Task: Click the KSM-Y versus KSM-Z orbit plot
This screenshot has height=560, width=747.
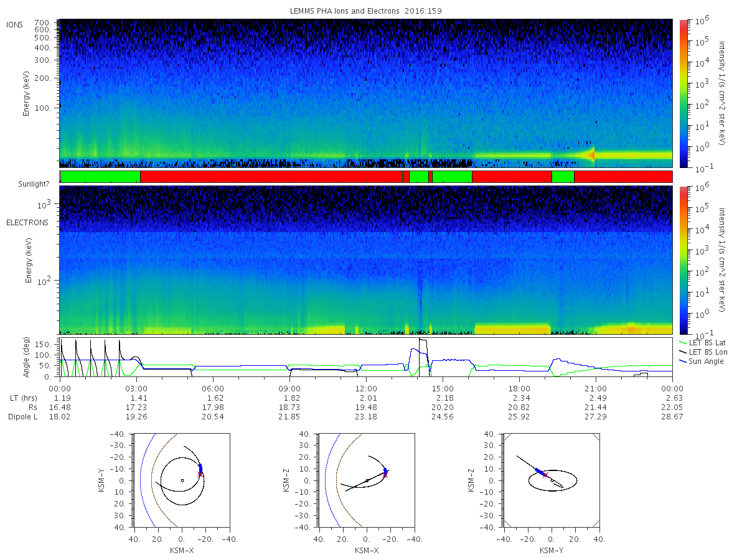Action: coord(551,480)
